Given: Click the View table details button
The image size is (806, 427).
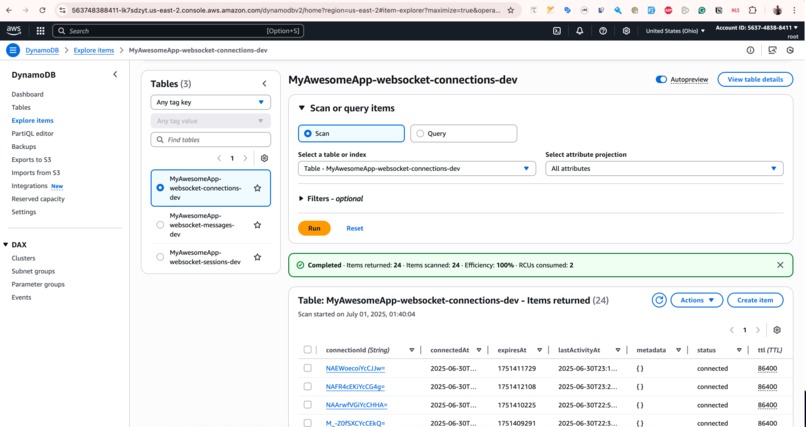Looking at the screenshot, I should [755, 80].
